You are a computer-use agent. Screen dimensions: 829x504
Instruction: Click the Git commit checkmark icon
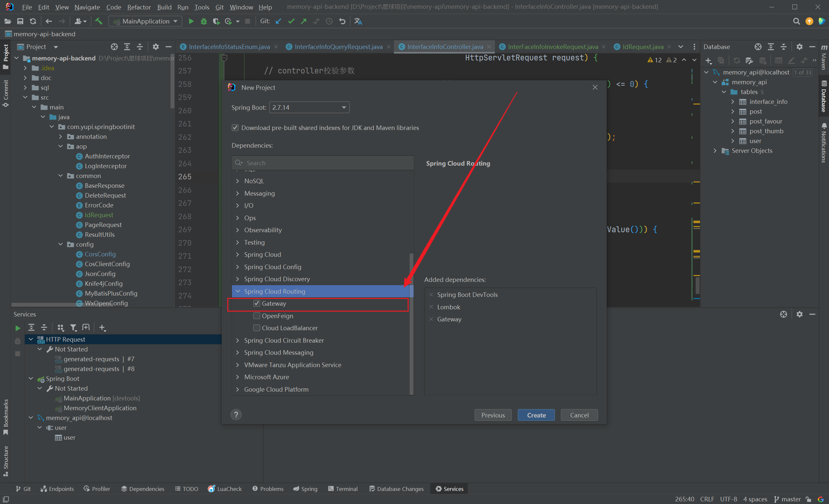tap(291, 21)
